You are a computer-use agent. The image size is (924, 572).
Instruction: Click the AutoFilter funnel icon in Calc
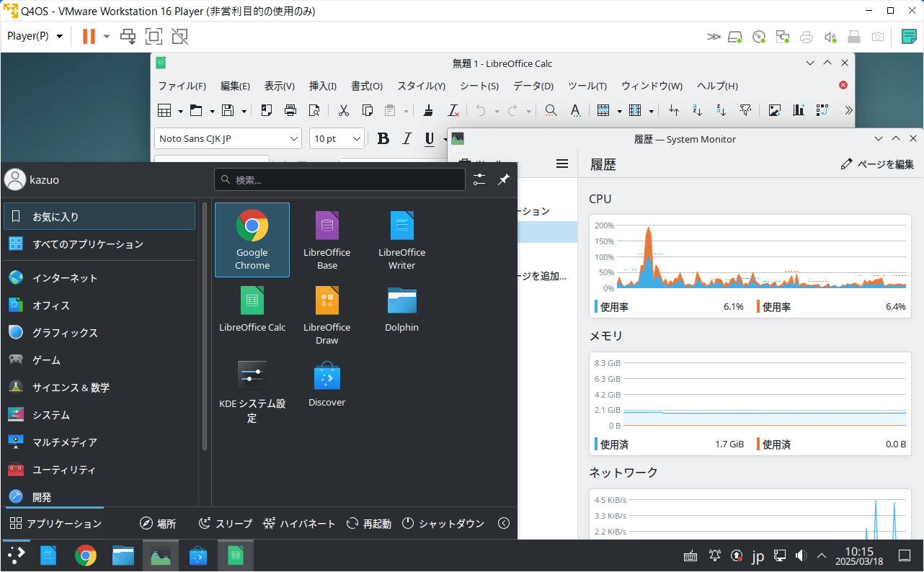pyautogui.click(x=746, y=110)
